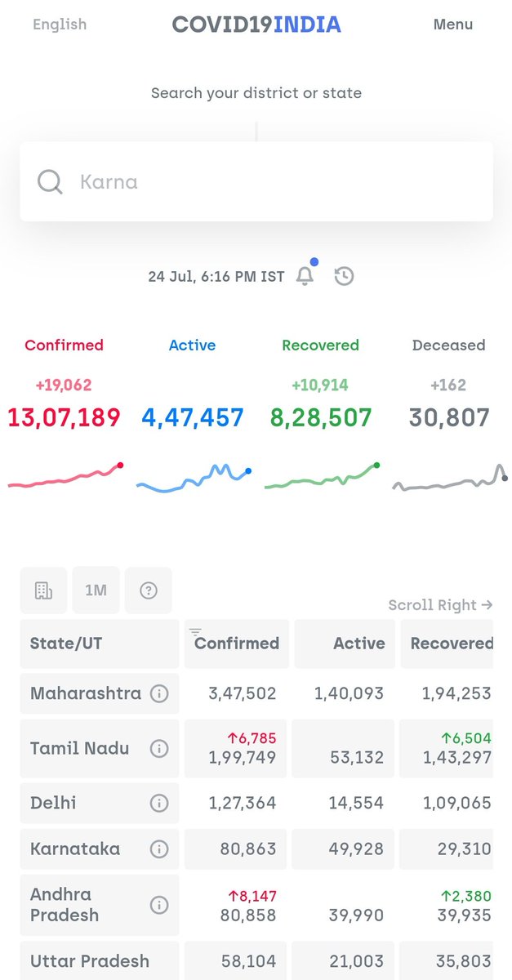The width and height of the screenshot is (512, 980).
Task: Sort by the Recovered column header
Action: tap(447, 644)
